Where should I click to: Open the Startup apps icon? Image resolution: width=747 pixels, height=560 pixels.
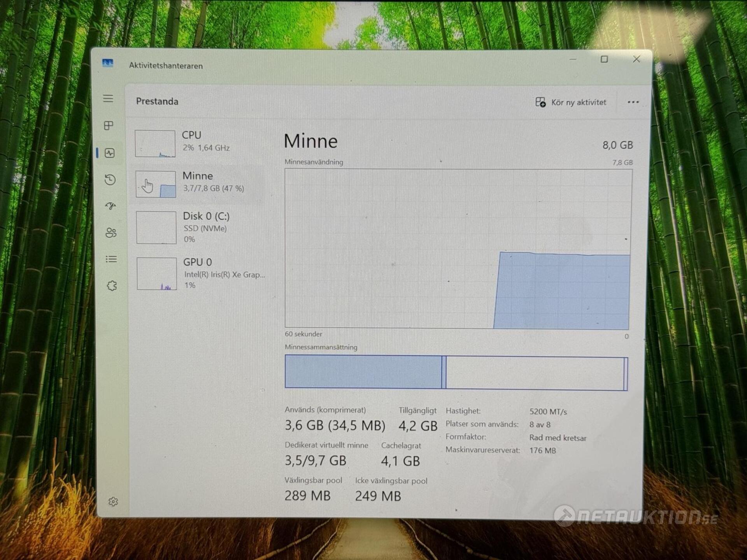110,206
